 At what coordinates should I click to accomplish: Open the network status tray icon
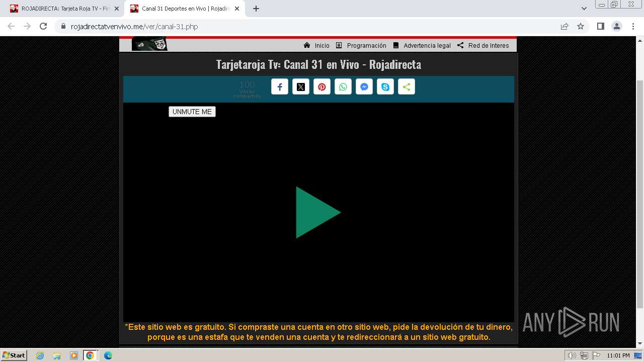(x=584, y=356)
